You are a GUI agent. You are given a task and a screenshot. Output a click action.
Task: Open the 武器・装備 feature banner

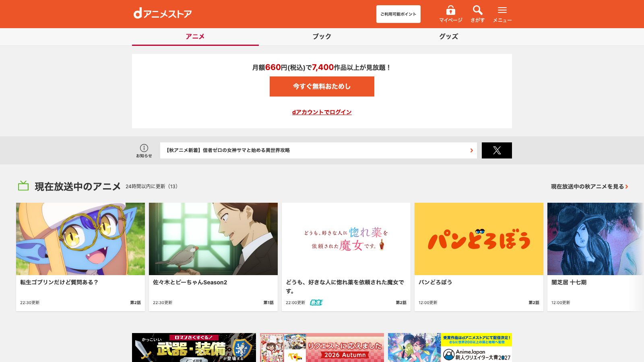(x=194, y=348)
